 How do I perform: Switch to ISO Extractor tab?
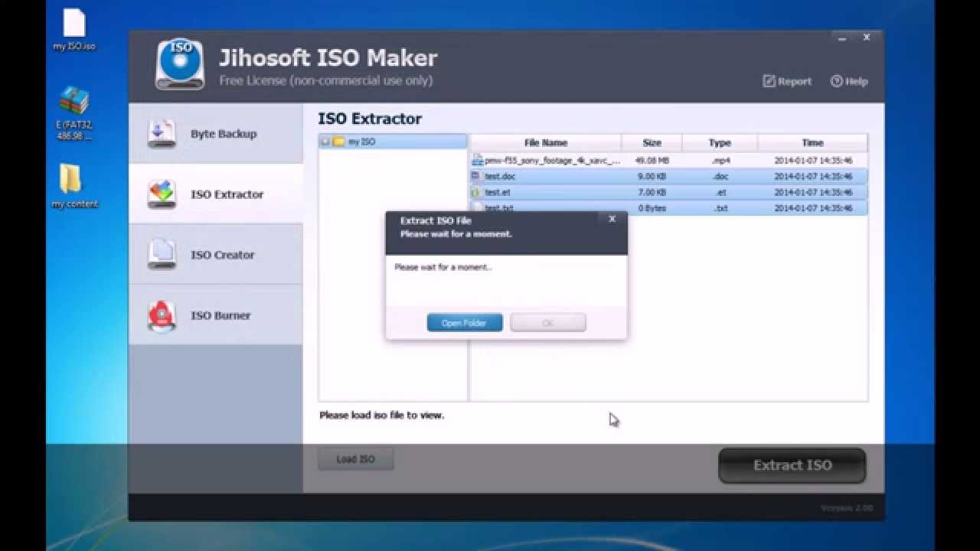click(x=216, y=194)
